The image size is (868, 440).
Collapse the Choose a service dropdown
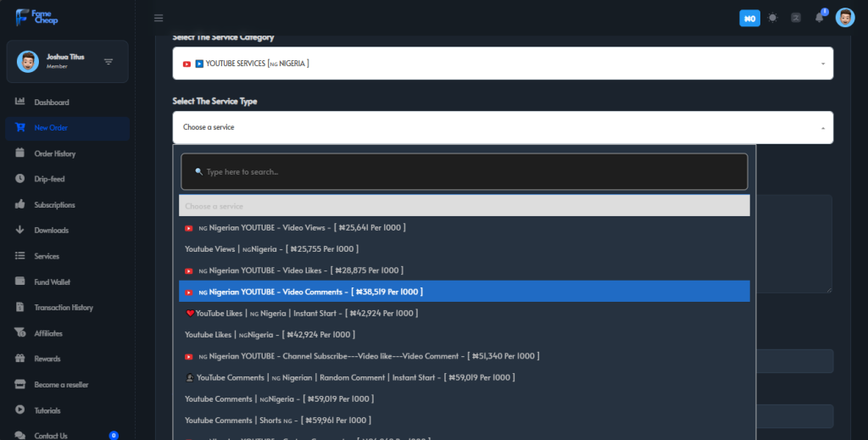503,127
